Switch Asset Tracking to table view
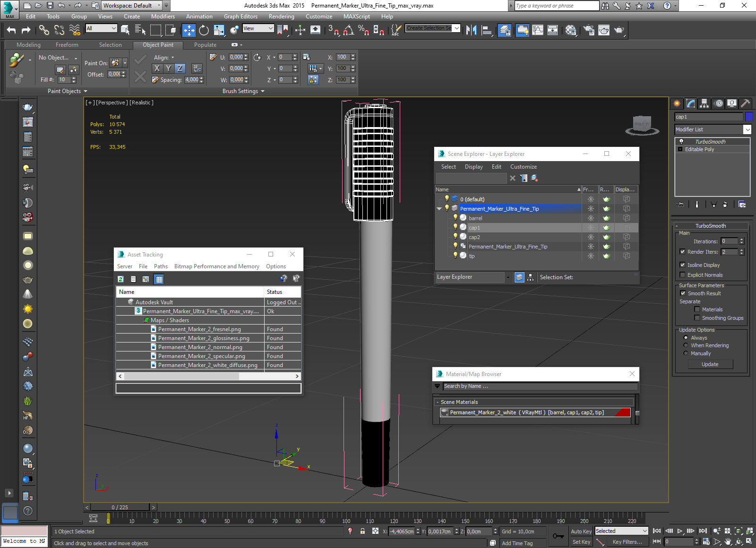This screenshot has height=548, width=756. (159, 279)
